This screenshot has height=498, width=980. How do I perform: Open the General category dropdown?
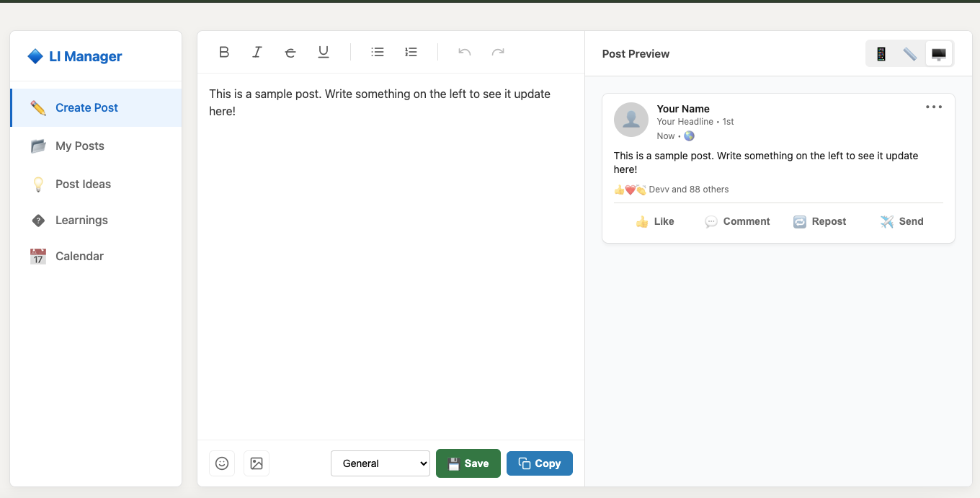[380, 463]
